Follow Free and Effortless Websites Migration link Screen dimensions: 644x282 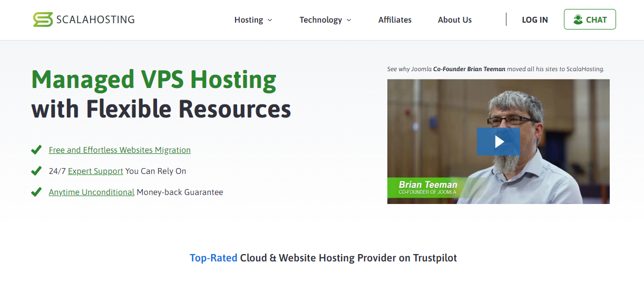pyautogui.click(x=120, y=150)
